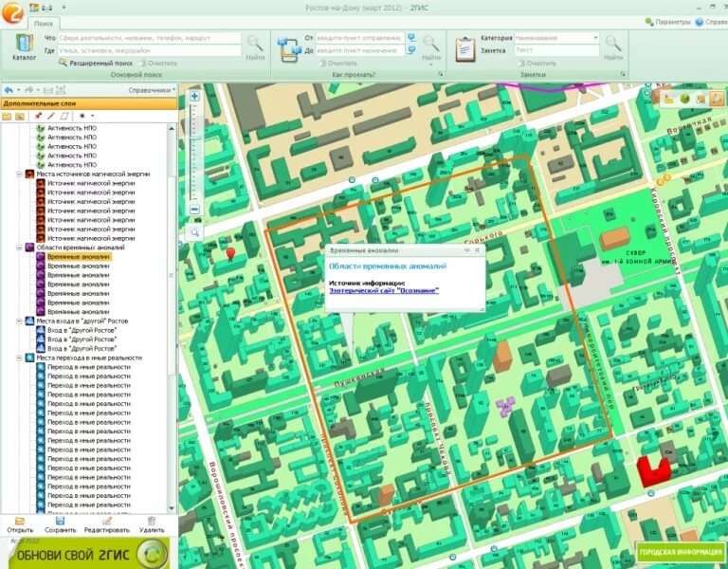
Task: Open the Каталог catalog icon
Action: pyautogui.click(x=24, y=47)
